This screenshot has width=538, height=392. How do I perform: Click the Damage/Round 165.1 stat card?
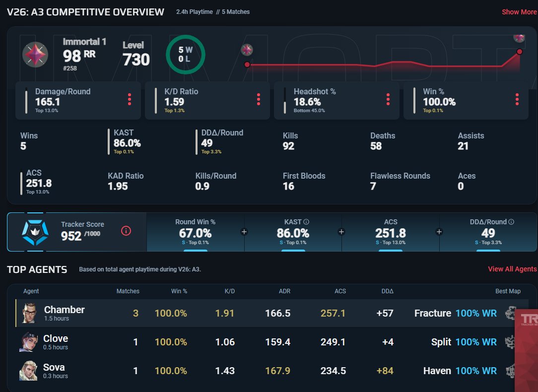78,101
